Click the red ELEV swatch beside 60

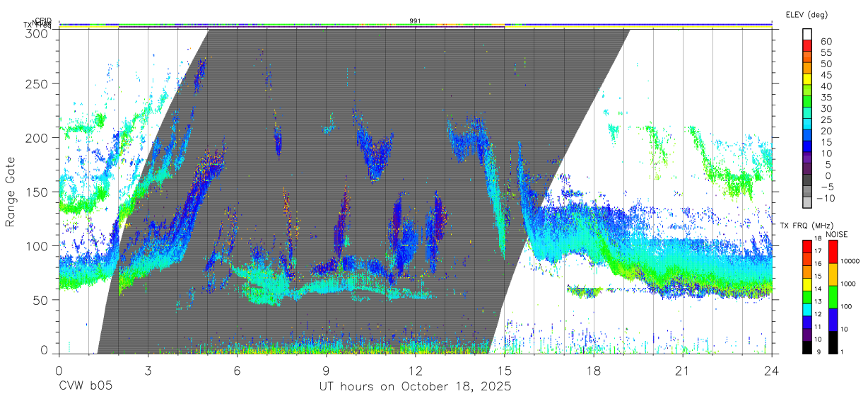[x=807, y=46]
